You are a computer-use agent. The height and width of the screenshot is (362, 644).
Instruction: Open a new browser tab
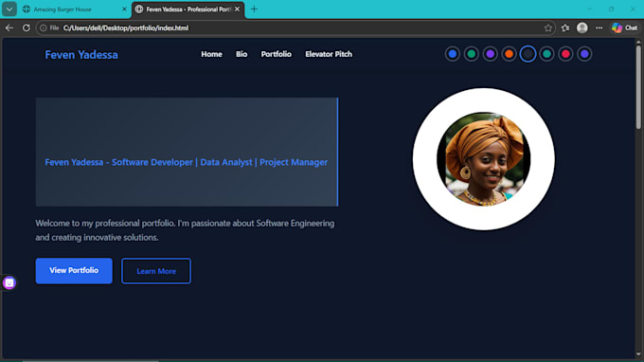coord(254,9)
